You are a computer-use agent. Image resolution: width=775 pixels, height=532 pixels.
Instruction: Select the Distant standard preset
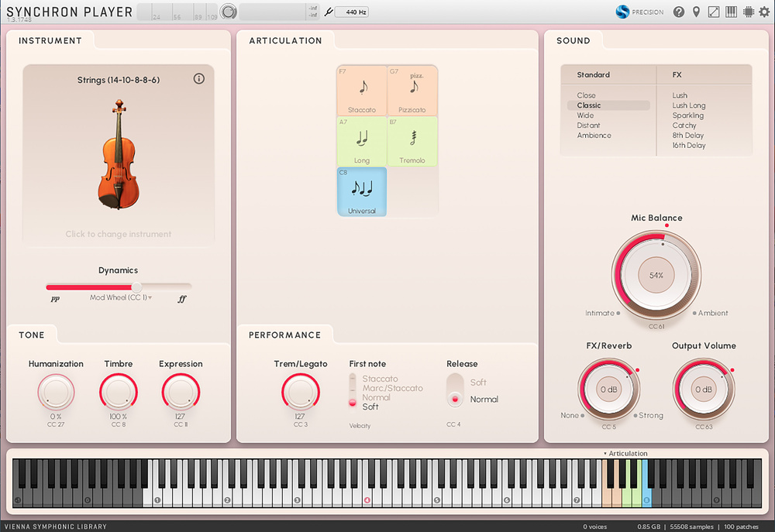pyautogui.click(x=588, y=125)
